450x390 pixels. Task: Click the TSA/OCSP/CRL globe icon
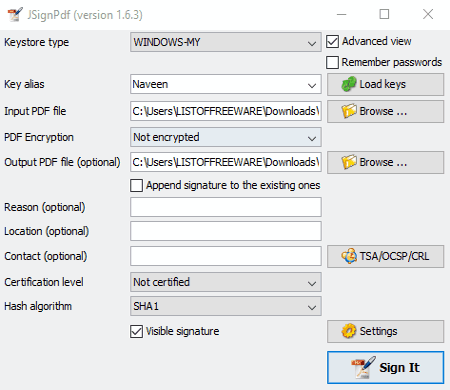(x=349, y=256)
